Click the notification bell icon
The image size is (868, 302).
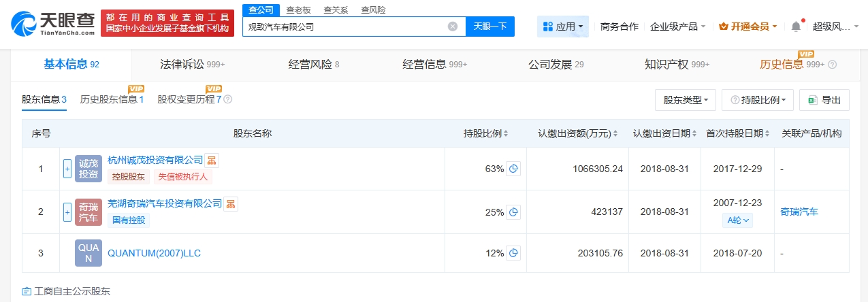click(796, 27)
